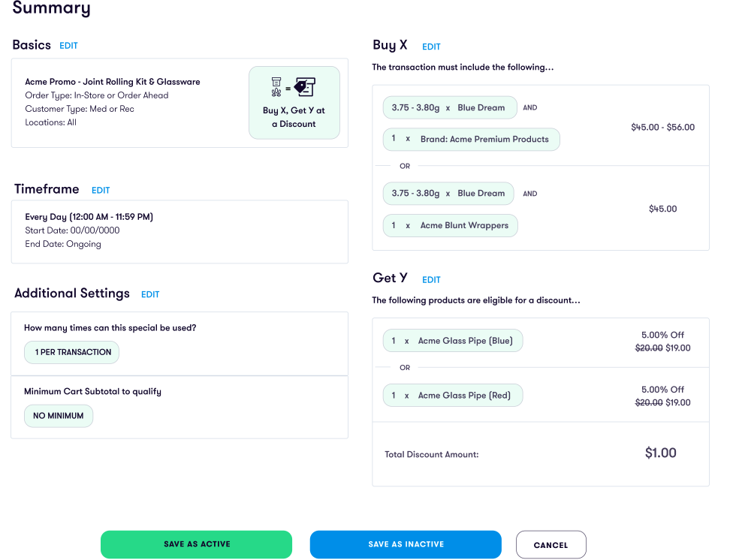Open Additional Settings edit link
Viewport: 730px width, 560px height.
coord(150,295)
